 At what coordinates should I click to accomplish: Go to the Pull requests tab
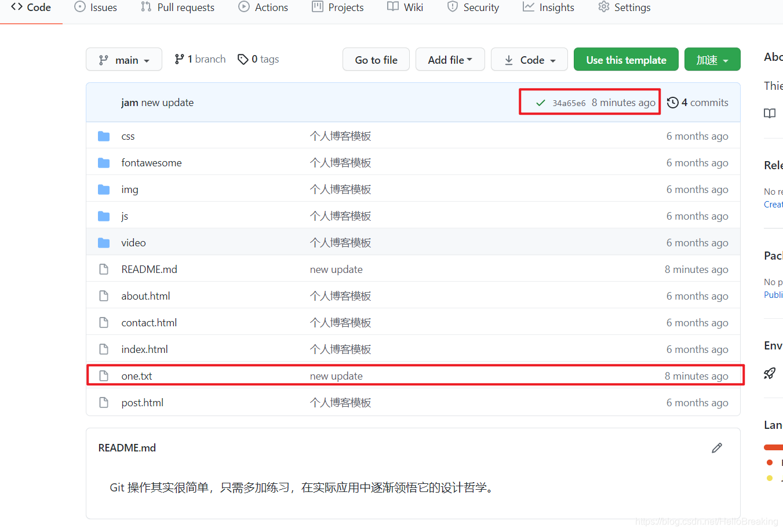click(x=177, y=8)
